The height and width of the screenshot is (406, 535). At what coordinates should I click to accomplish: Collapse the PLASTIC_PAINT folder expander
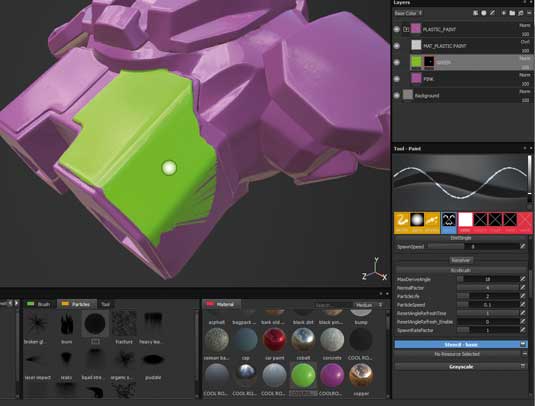(x=406, y=29)
